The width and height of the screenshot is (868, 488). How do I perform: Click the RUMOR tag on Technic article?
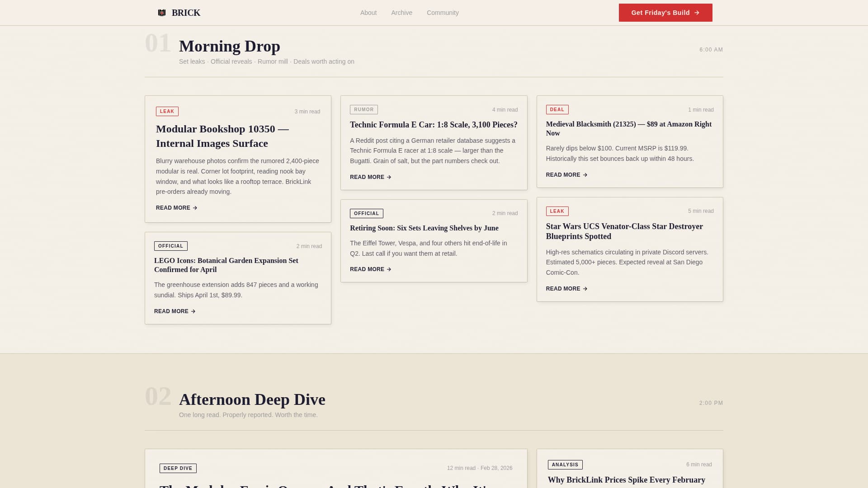[x=364, y=109]
